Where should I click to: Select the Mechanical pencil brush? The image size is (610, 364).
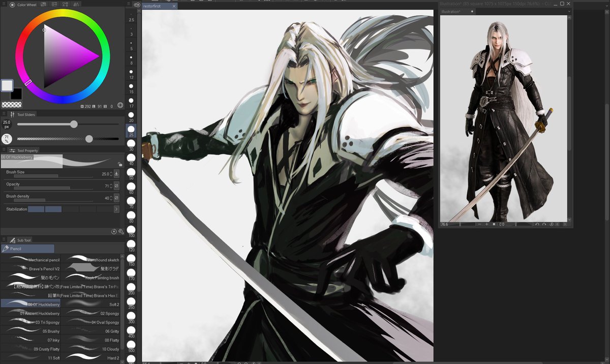click(x=30, y=260)
